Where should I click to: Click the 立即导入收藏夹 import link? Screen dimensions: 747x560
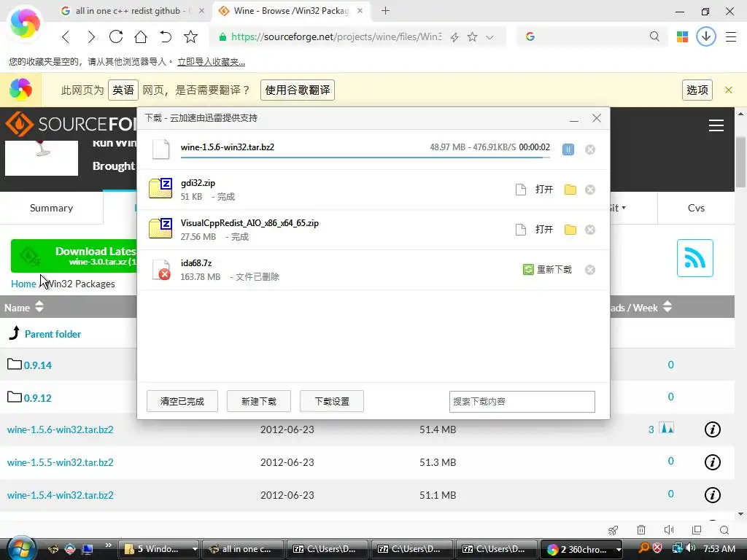(x=211, y=62)
